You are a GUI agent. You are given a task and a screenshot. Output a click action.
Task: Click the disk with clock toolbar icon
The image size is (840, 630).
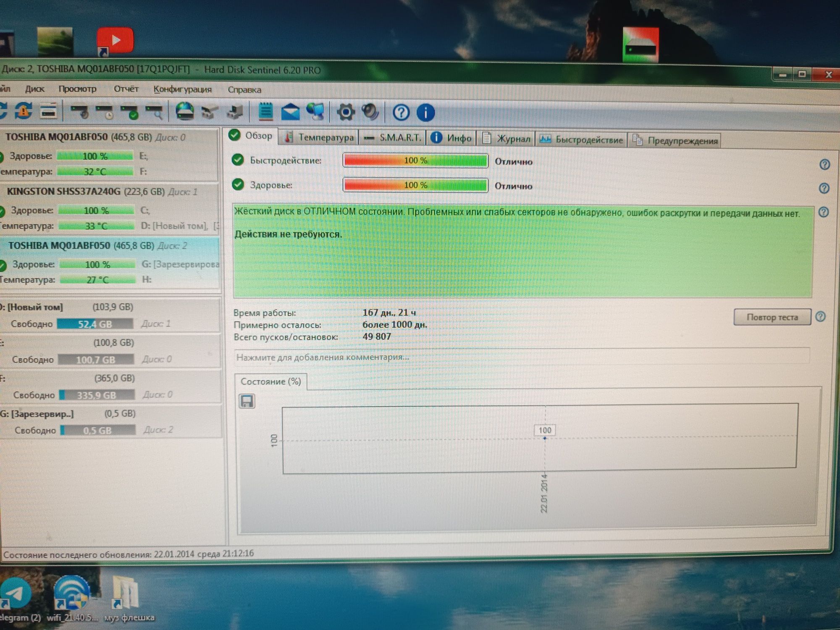point(105,112)
